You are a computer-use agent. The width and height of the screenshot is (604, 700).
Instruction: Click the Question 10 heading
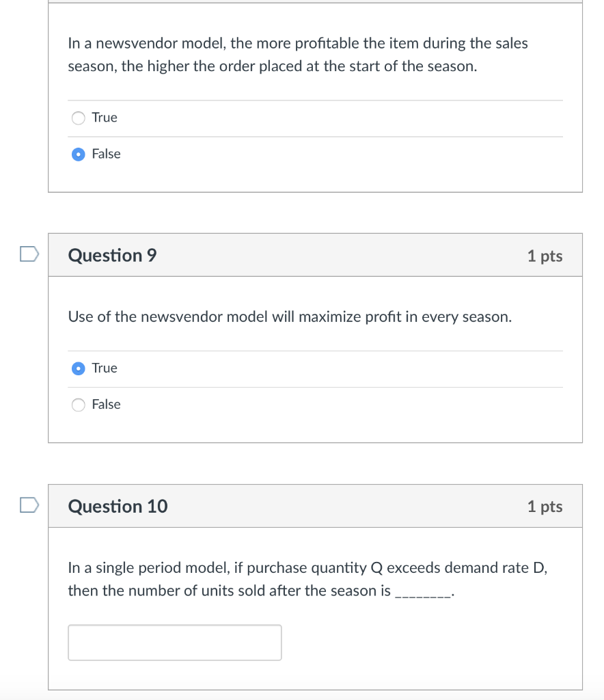click(118, 507)
